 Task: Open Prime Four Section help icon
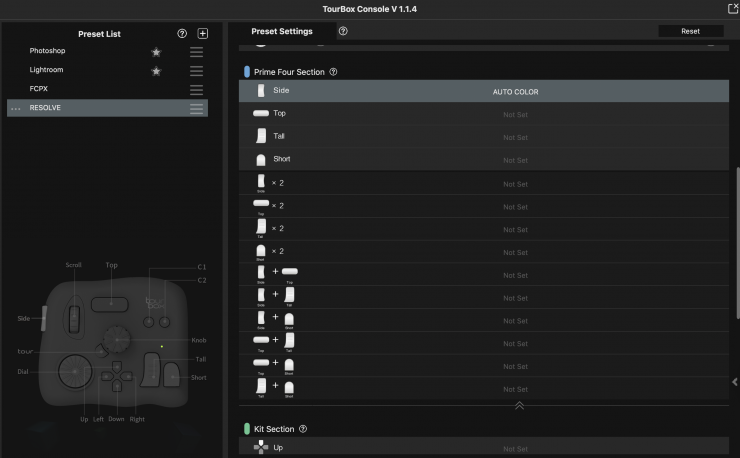click(333, 72)
